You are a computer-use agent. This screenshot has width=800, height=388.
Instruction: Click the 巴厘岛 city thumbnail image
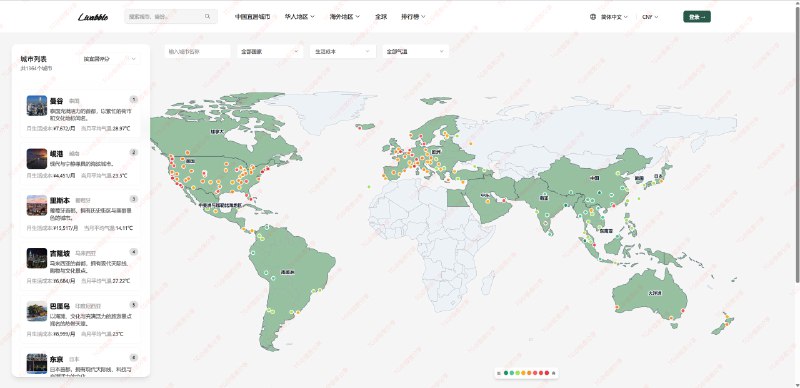click(37, 311)
